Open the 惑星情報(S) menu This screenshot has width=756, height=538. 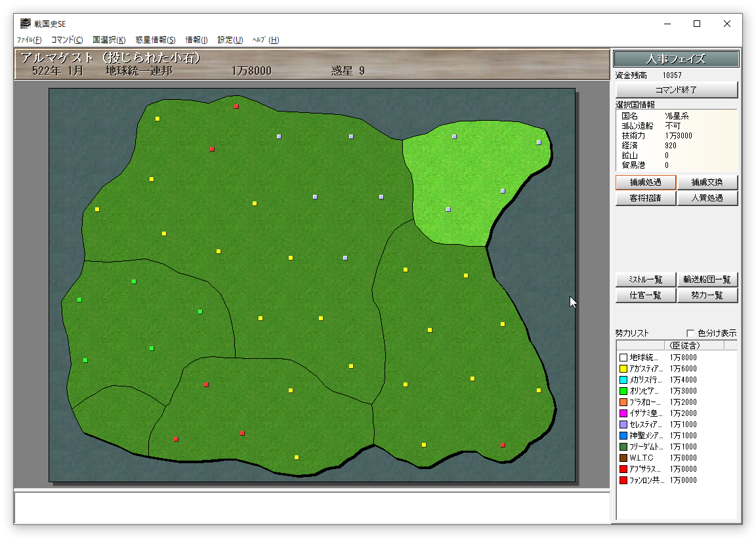pos(156,40)
